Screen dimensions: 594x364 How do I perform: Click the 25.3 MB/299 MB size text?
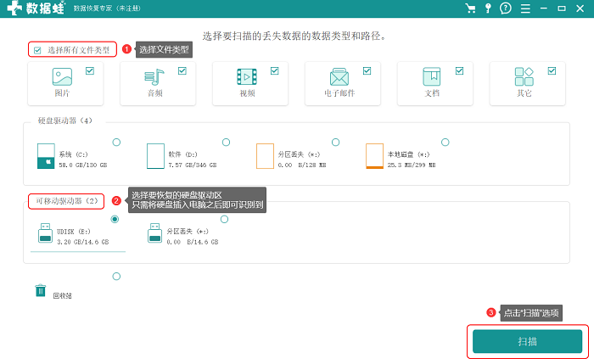click(412, 165)
